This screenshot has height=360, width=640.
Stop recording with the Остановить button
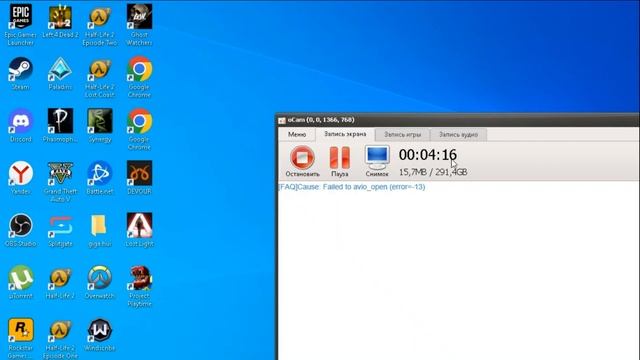pyautogui.click(x=302, y=161)
